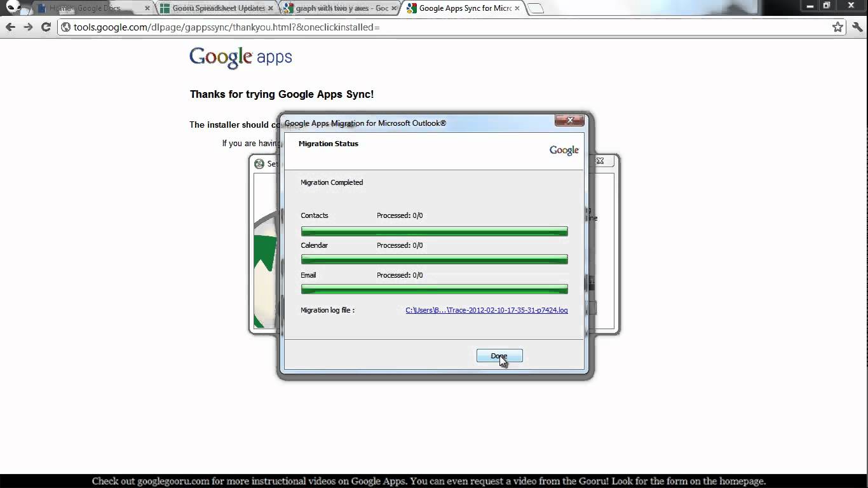This screenshot has width=868, height=488.
Task: Restore down the Chrome browser window
Action: pos(827,6)
